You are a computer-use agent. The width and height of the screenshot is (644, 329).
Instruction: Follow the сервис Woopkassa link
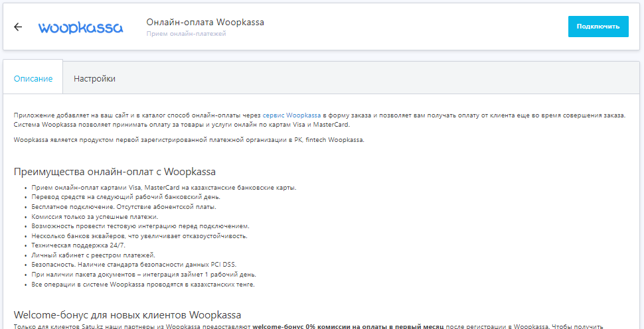pos(291,115)
